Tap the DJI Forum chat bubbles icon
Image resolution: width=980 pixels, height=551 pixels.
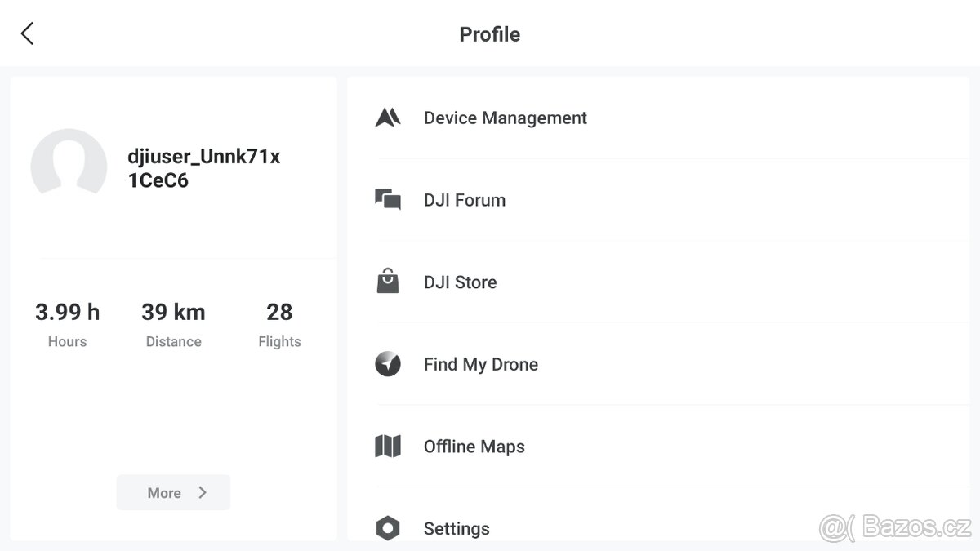pyautogui.click(x=388, y=200)
